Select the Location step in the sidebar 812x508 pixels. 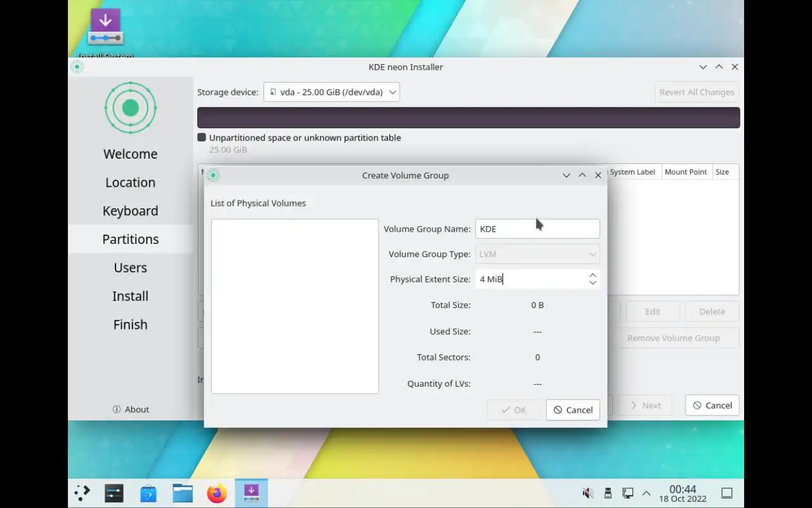[131, 182]
